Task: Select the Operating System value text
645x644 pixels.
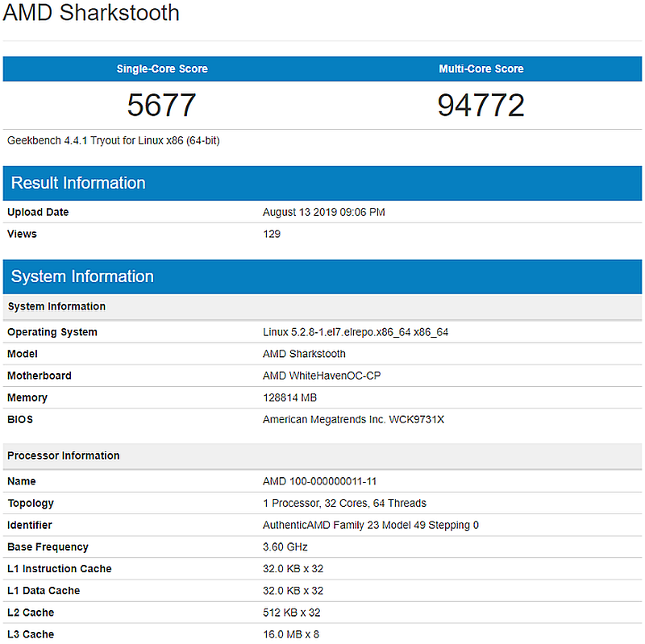Action: tap(356, 331)
